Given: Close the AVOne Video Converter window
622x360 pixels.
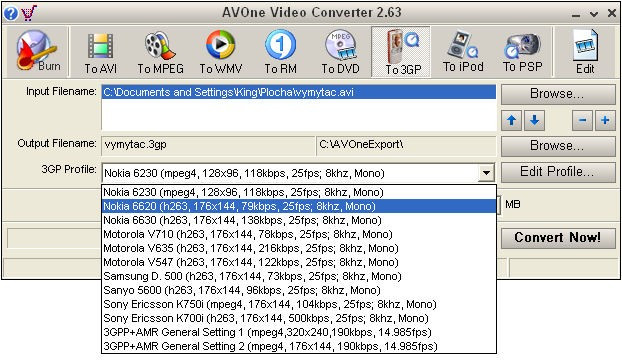Looking at the screenshot, I should (x=611, y=14).
